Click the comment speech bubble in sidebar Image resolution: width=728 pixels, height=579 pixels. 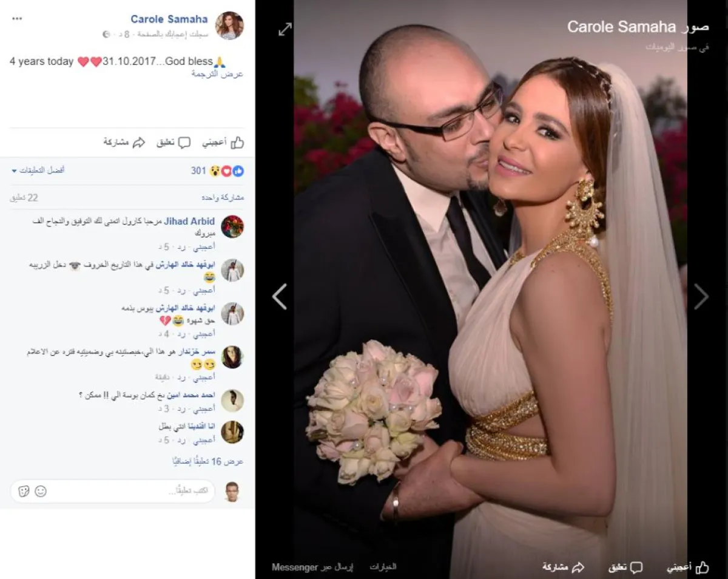[174, 143]
